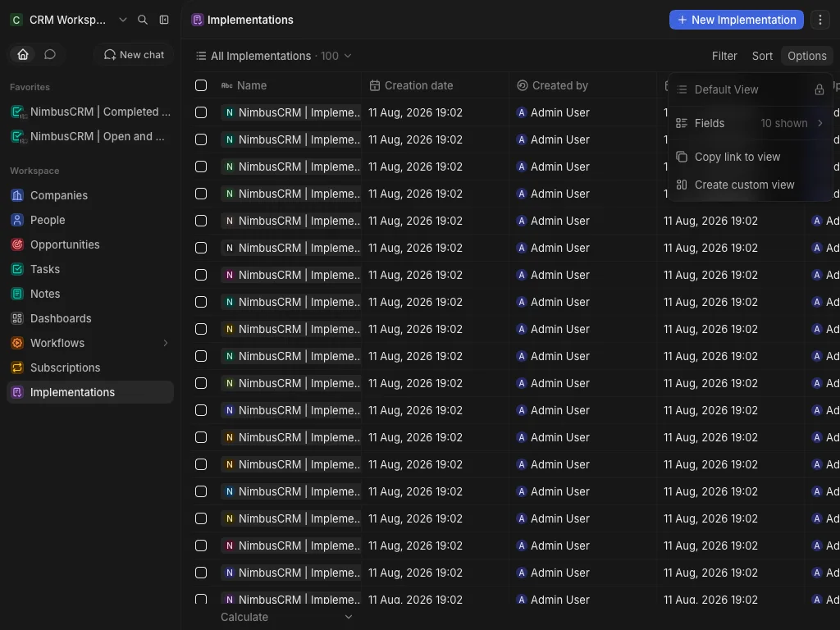Open first row NimbusCRM | Impleme.. record
The image size is (840, 630).
click(291, 112)
